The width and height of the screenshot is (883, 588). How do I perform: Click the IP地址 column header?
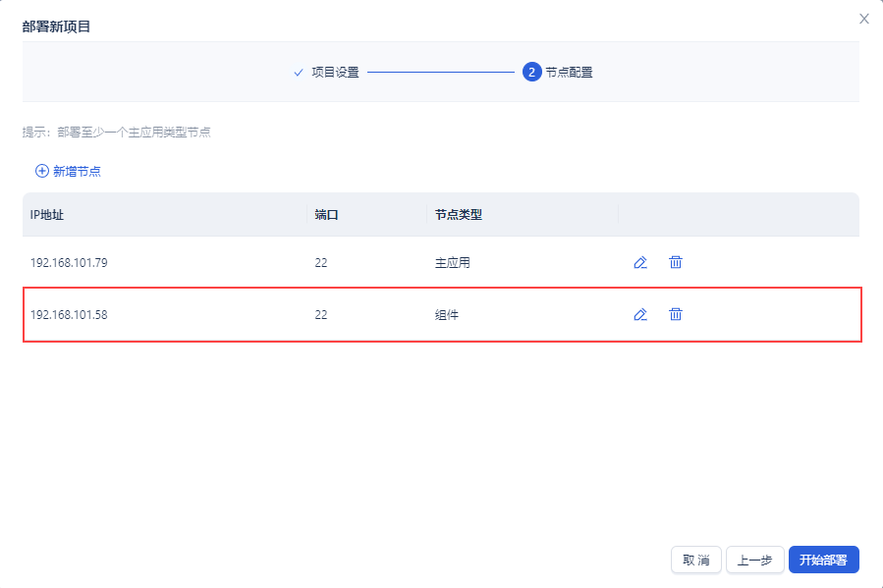[x=47, y=215]
